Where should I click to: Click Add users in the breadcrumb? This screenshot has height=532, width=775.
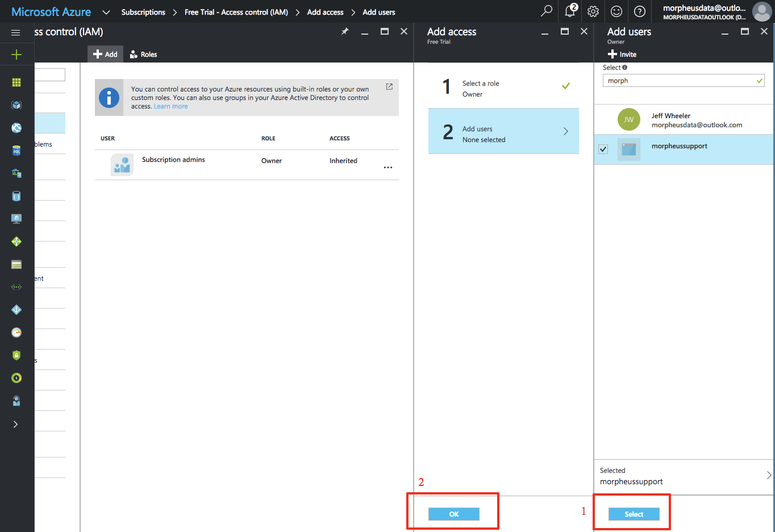379,12
